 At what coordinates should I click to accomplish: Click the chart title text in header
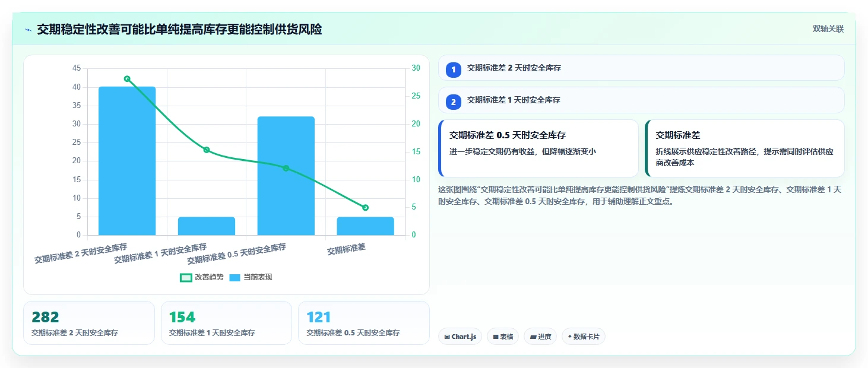click(179, 30)
